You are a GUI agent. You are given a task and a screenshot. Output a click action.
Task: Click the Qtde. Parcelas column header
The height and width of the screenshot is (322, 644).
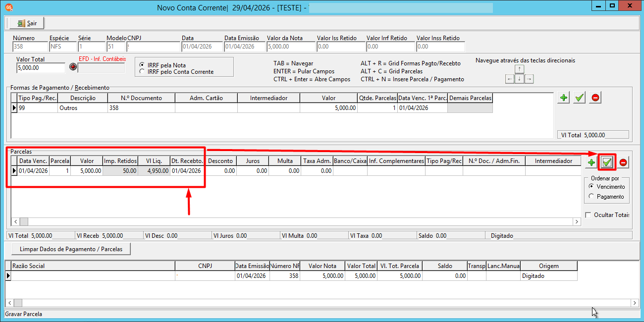pyautogui.click(x=377, y=98)
